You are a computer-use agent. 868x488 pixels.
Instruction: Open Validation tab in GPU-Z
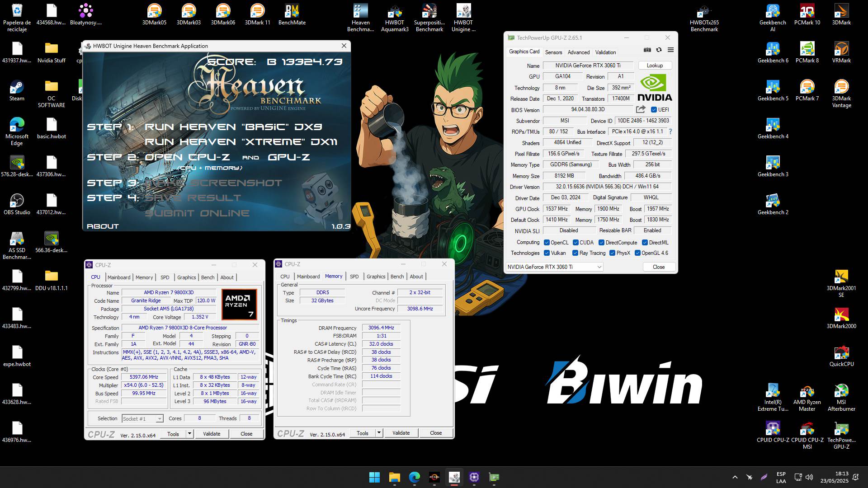pyautogui.click(x=605, y=52)
